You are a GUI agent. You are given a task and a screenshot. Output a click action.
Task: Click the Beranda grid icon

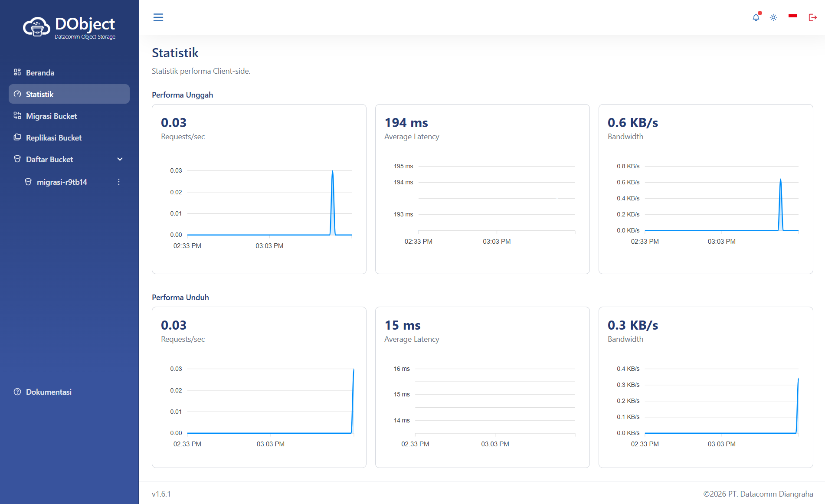pos(17,72)
